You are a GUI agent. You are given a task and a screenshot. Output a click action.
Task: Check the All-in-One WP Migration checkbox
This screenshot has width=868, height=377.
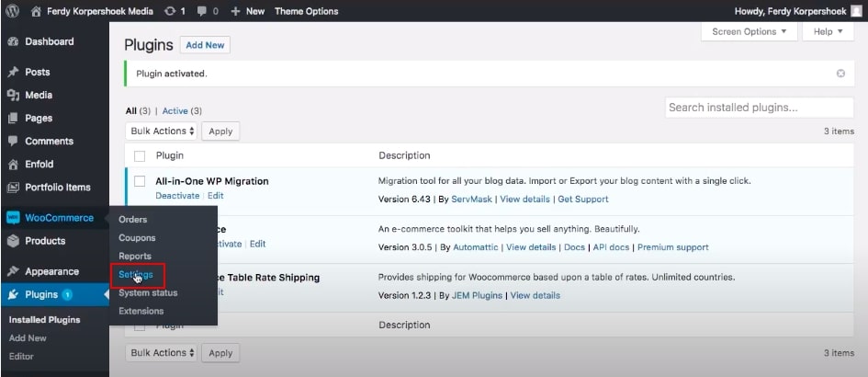pyautogui.click(x=140, y=181)
